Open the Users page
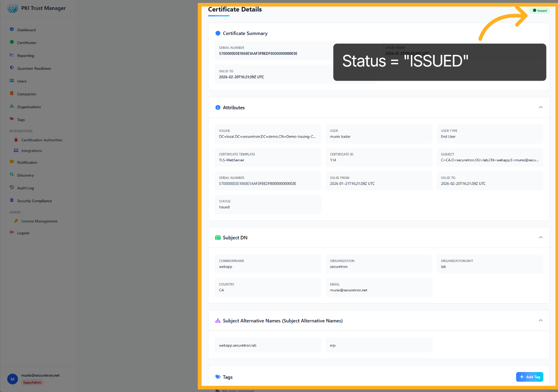 tap(22, 81)
